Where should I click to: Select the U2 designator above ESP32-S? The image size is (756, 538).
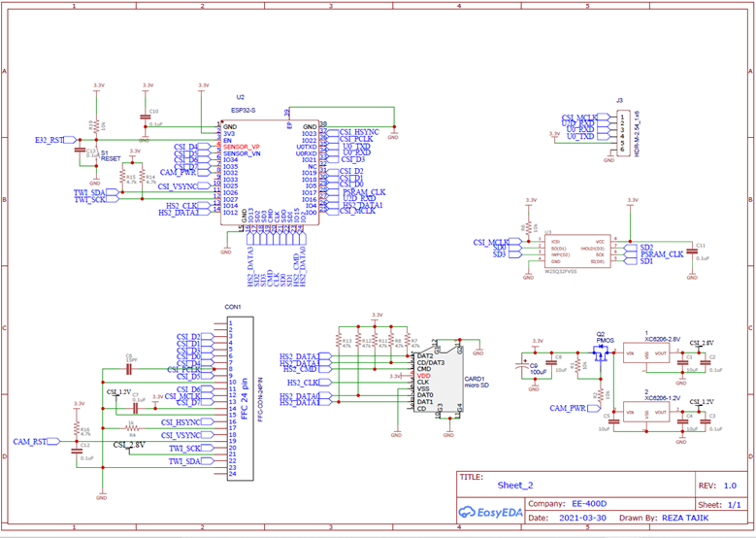click(240, 97)
